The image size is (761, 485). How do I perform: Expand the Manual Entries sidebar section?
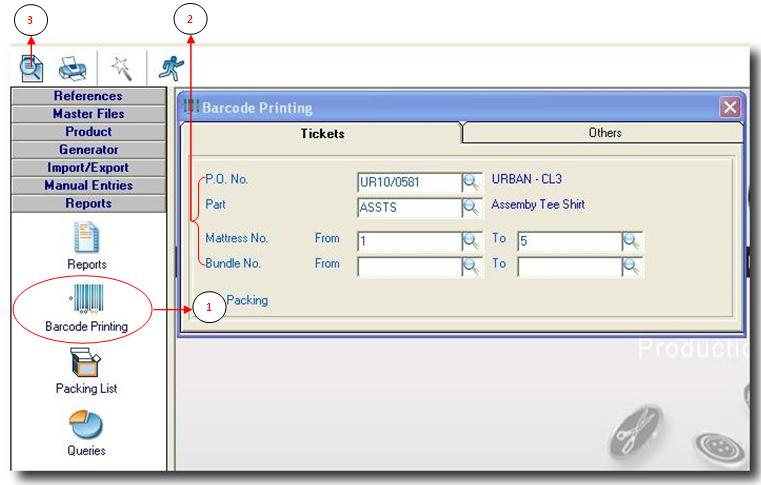(x=88, y=186)
